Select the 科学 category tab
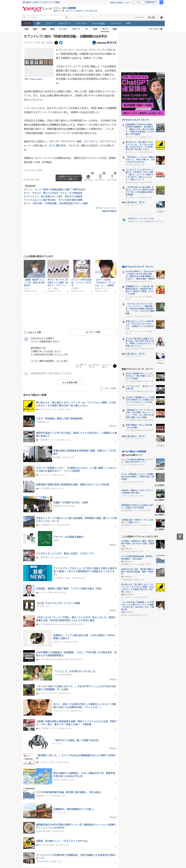This screenshot has height=868, width=186. point(95,29)
